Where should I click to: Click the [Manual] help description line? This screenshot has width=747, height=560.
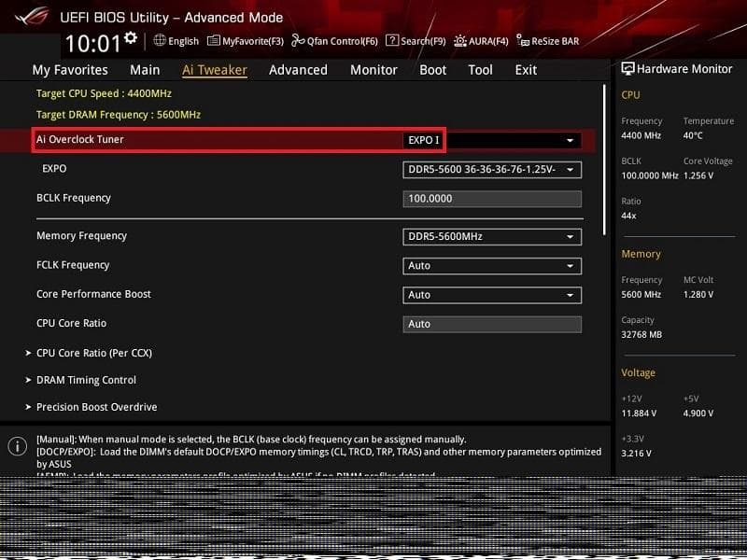251,440
